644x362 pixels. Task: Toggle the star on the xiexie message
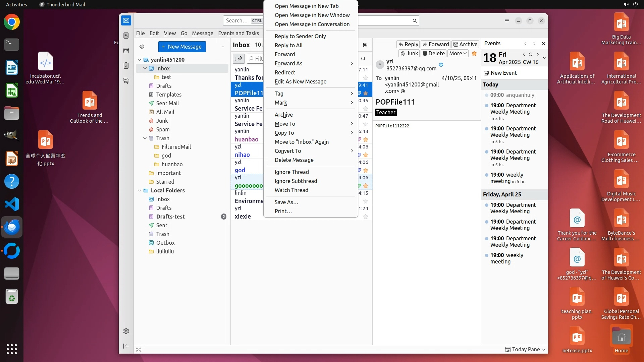[x=366, y=217]
